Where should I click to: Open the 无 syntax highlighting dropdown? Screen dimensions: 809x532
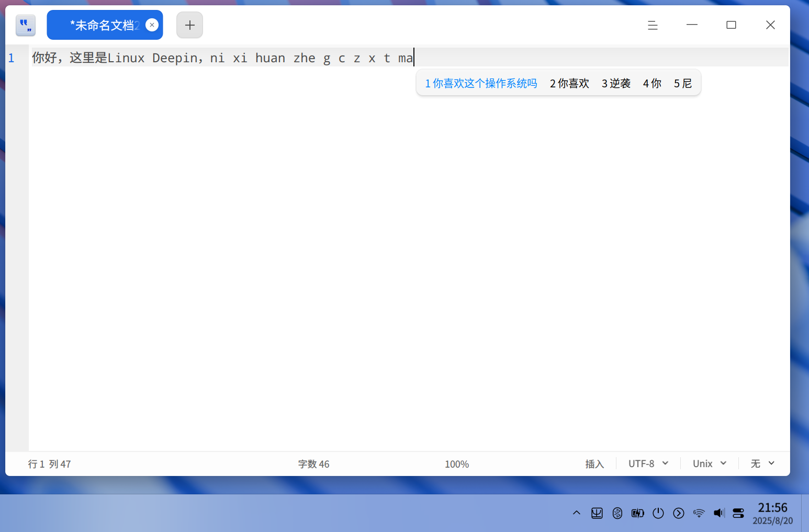tap(762, 463)
